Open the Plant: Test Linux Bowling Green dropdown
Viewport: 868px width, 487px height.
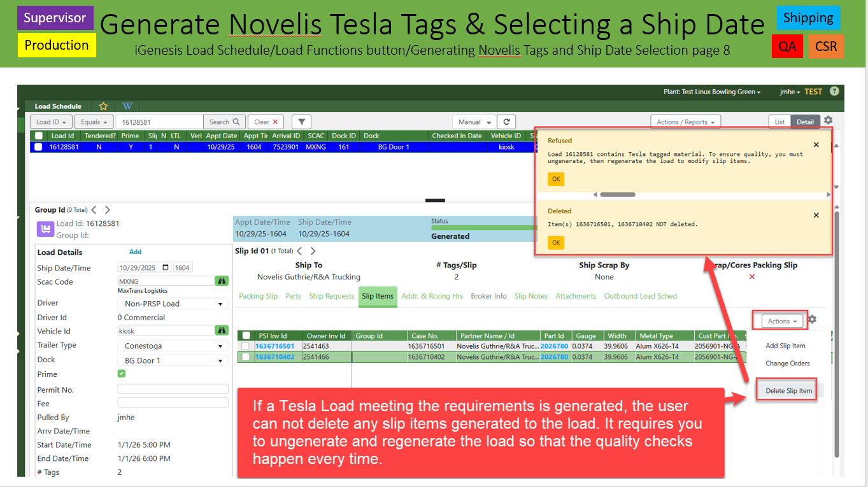coord(712,92)
